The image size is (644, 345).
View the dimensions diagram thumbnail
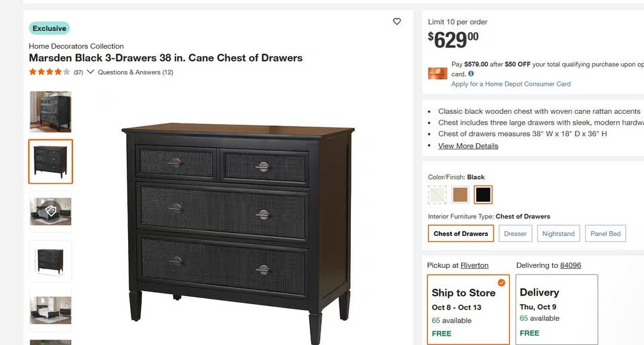coord(50,261)
